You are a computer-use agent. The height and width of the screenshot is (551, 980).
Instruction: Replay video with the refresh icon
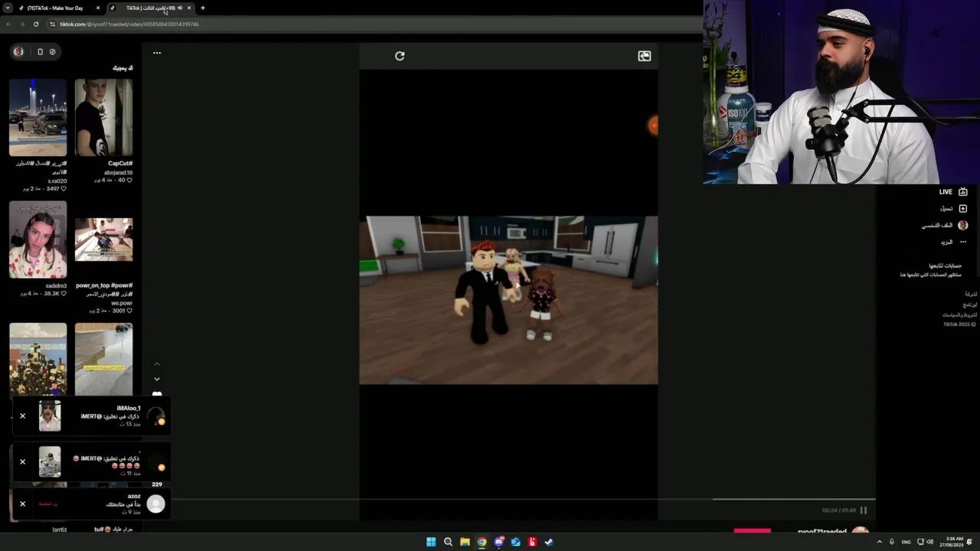[x=400, y=56]
